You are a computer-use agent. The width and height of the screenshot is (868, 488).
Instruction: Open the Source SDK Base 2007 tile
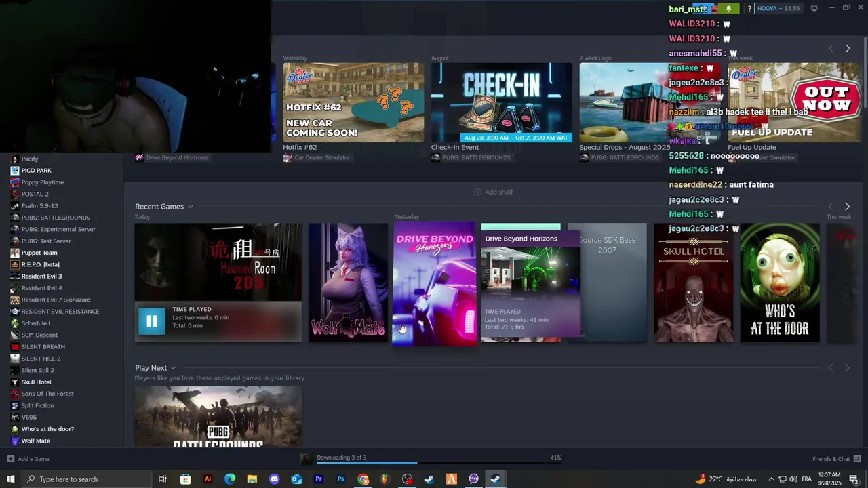607,283
